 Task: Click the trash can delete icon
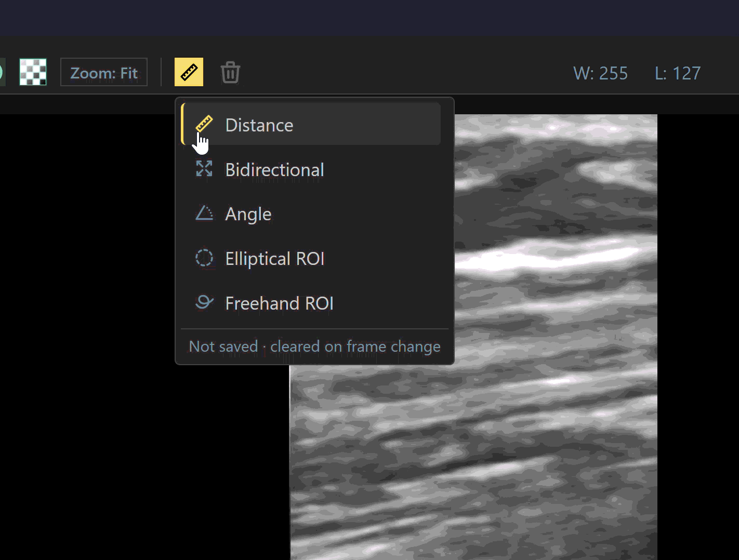[230, 72]
